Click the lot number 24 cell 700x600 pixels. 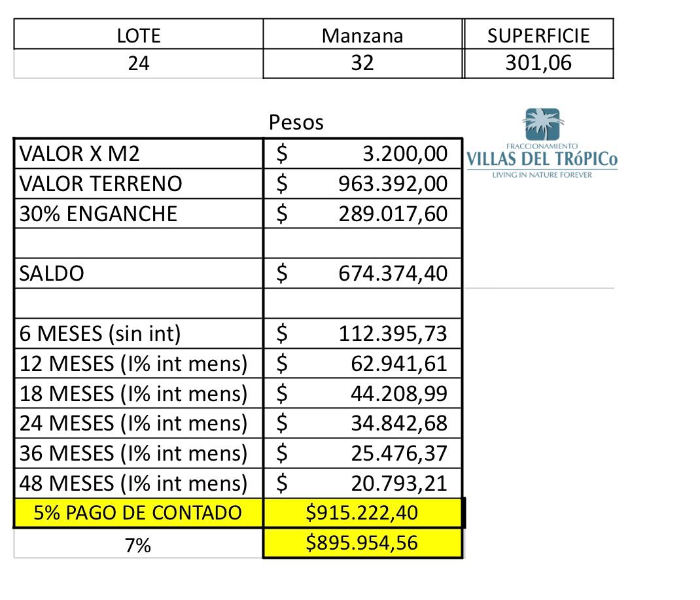(138, 64)
